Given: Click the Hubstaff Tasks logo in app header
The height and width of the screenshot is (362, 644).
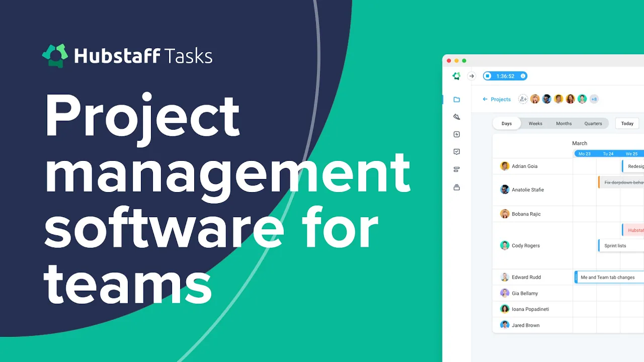Looking at the screenshot, I should [x=456, y=76].
